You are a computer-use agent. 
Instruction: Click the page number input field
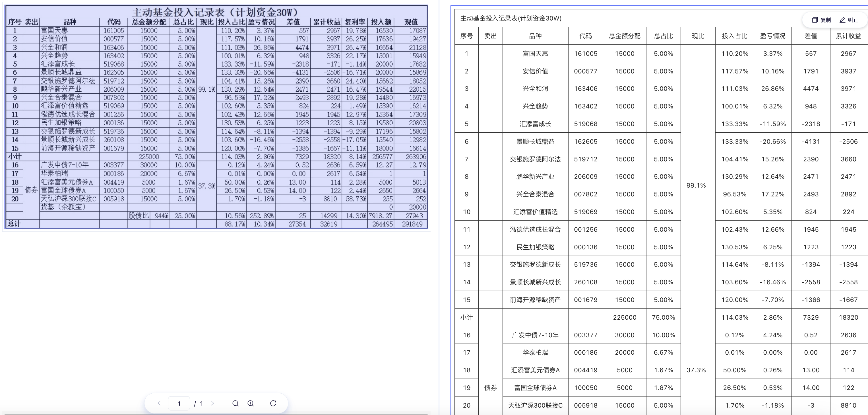pos(179,403)
